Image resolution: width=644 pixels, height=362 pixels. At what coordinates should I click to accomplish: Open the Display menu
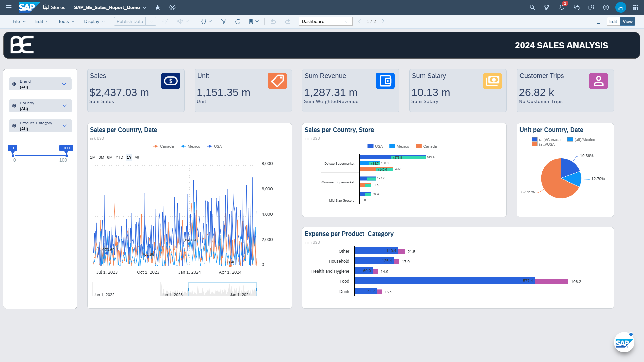click(x=94, y=21)
